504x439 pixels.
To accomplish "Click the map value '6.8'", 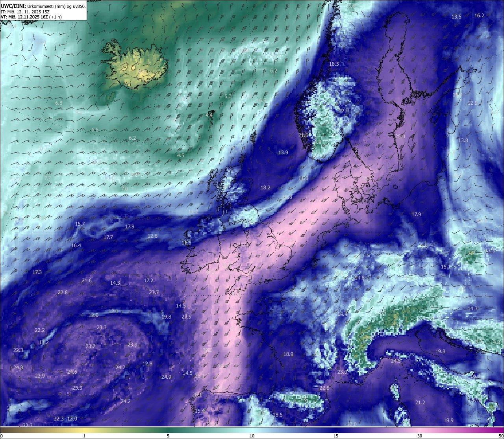I will tap(59, 103).
